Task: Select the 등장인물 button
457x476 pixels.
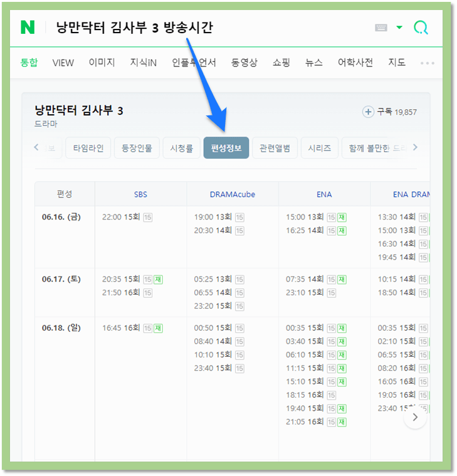Action: pos(137,148)
